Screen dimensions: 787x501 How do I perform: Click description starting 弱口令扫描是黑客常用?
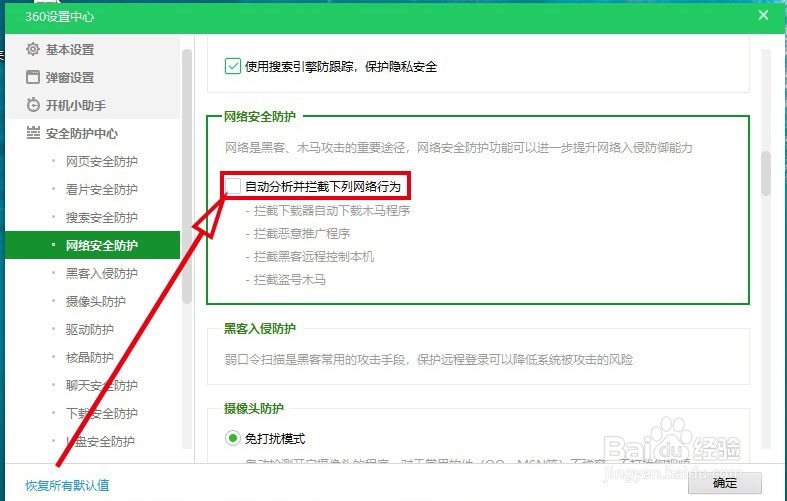pyautogui.click(x=429, y=359)
